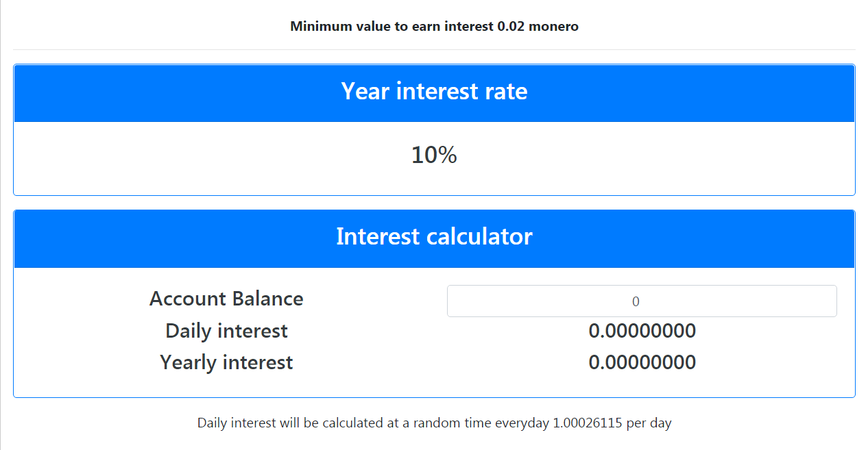Click the 1.00026115 multiplier in the footer
This screenshot has width=868, height=450.
[x=587, y=423]
